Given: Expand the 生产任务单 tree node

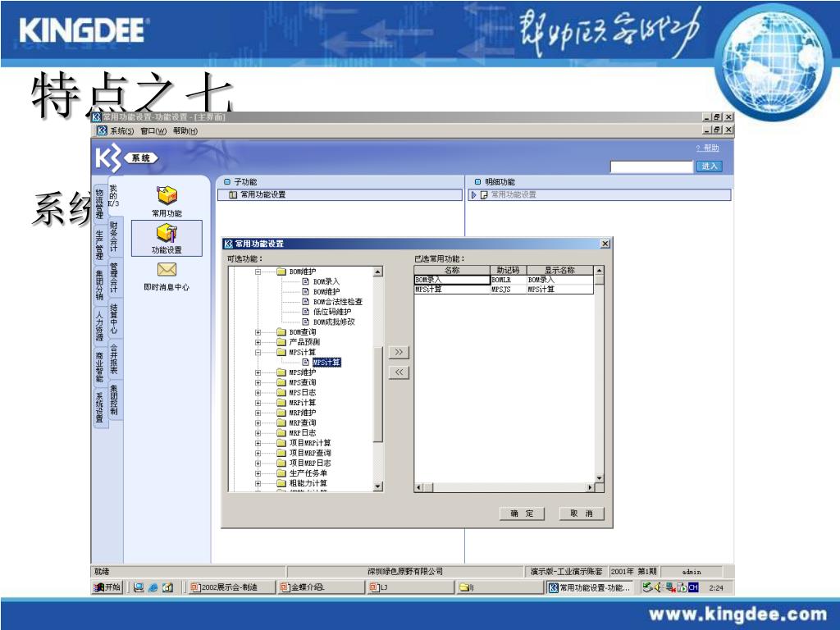Looking at the screenshot, I should click(x=258, y=473).
